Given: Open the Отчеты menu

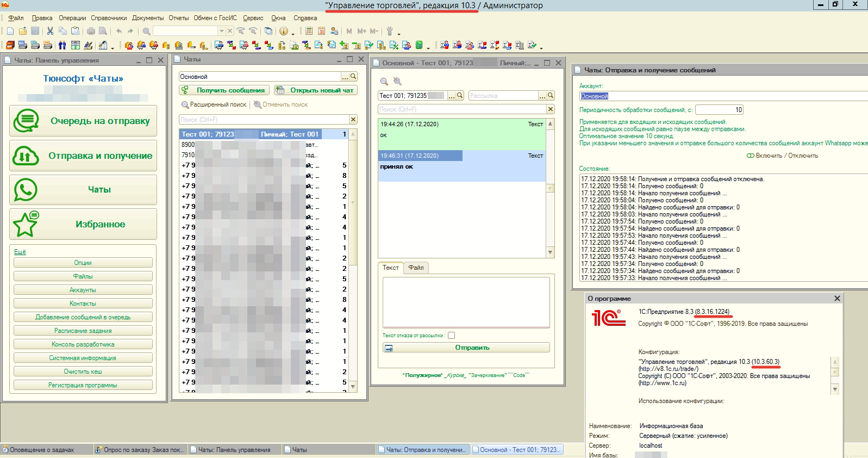Looking at the screenshot, I should point(178,18).
